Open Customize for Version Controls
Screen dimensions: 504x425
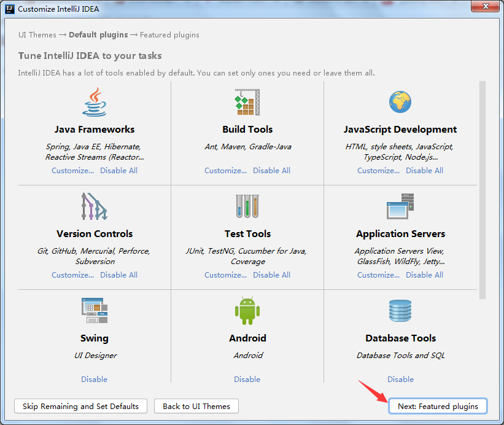pos(72,275)
